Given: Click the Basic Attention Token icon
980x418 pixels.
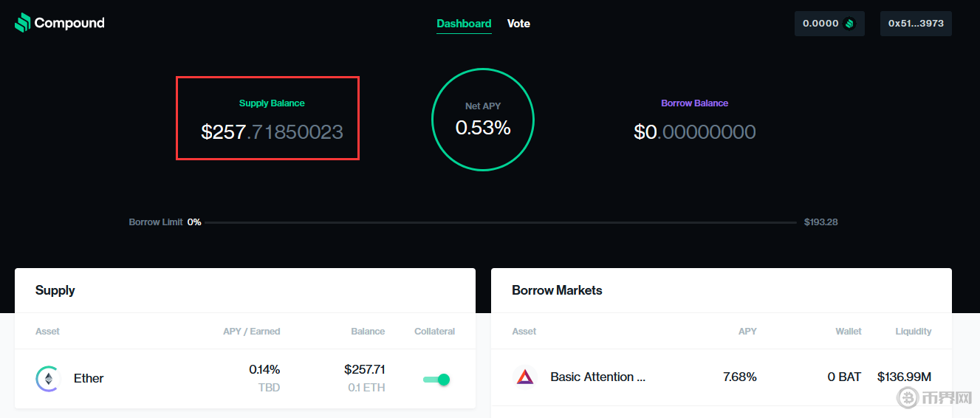Looking at the screenshot, I should [525, 377].
